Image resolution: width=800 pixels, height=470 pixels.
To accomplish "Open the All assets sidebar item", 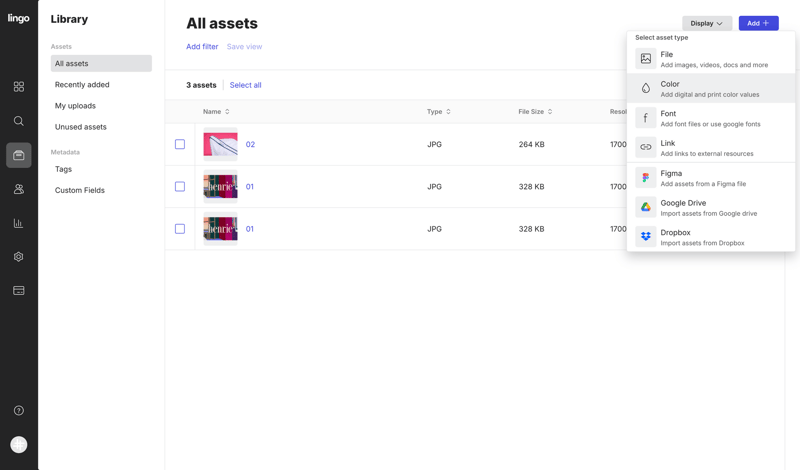I will (x=101, y=63).
